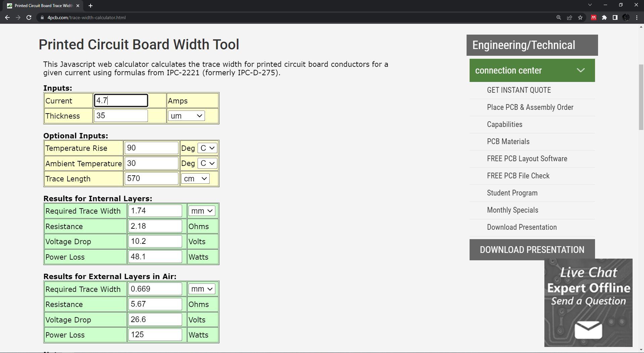Open the zoom magnifier icon
The height and width of the screenshot is (353, 644).
[559, 17]
